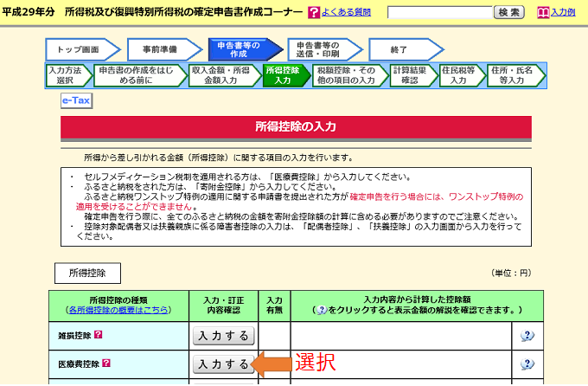Click the red question mark FAQ icon

314,12
